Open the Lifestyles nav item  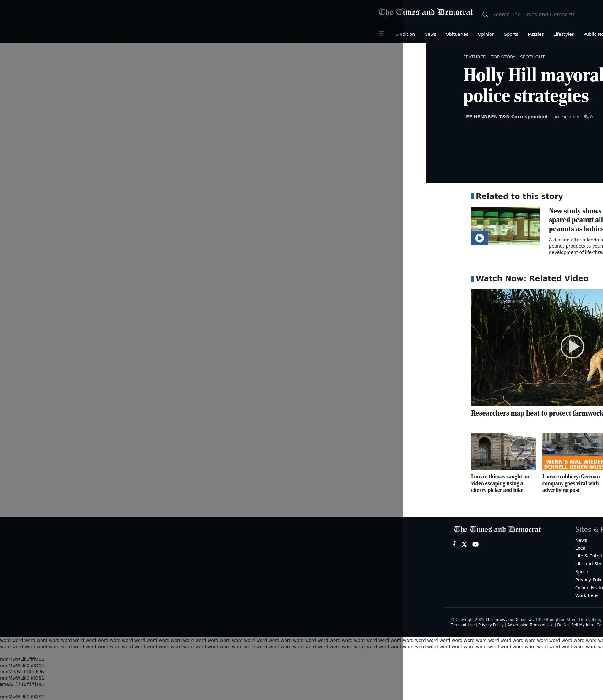[x=563, y=34]
